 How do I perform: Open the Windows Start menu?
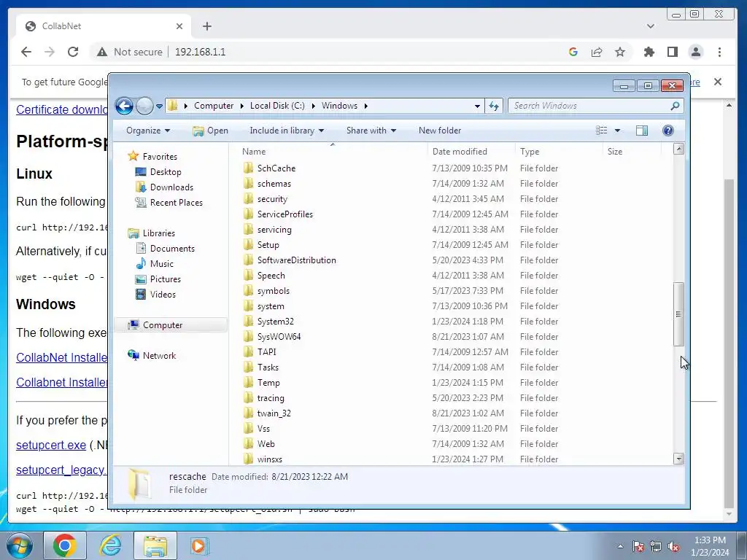click(20, 545)
